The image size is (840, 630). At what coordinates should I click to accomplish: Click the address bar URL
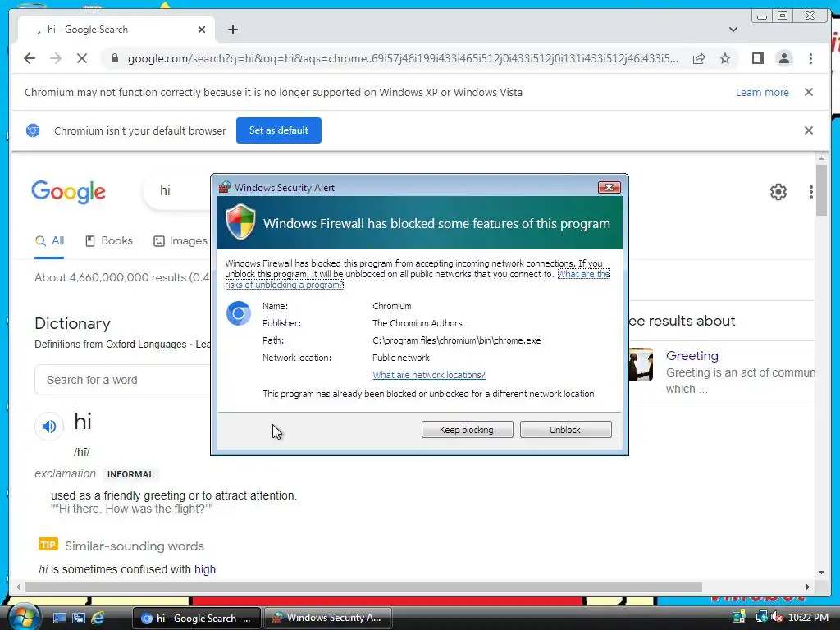coord(403,58)
